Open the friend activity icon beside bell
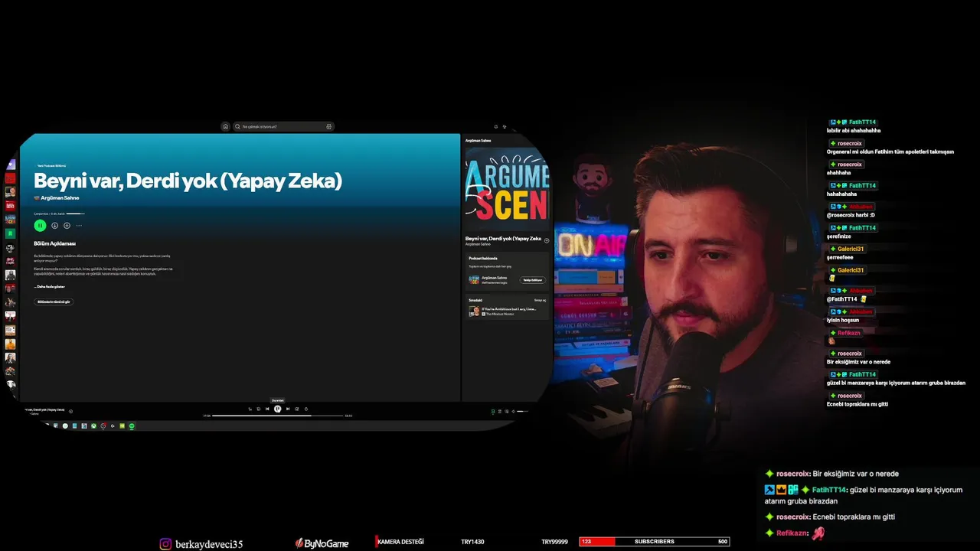 (505, 126)
